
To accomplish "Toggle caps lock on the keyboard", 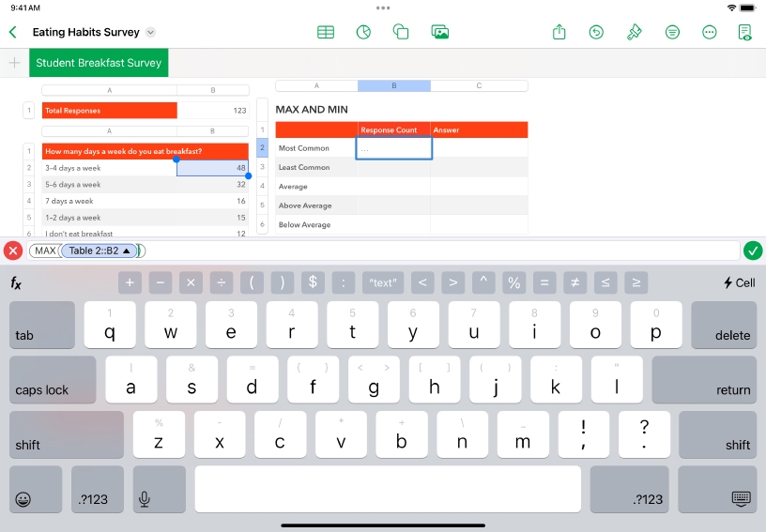I will click(x=53, y=379).
